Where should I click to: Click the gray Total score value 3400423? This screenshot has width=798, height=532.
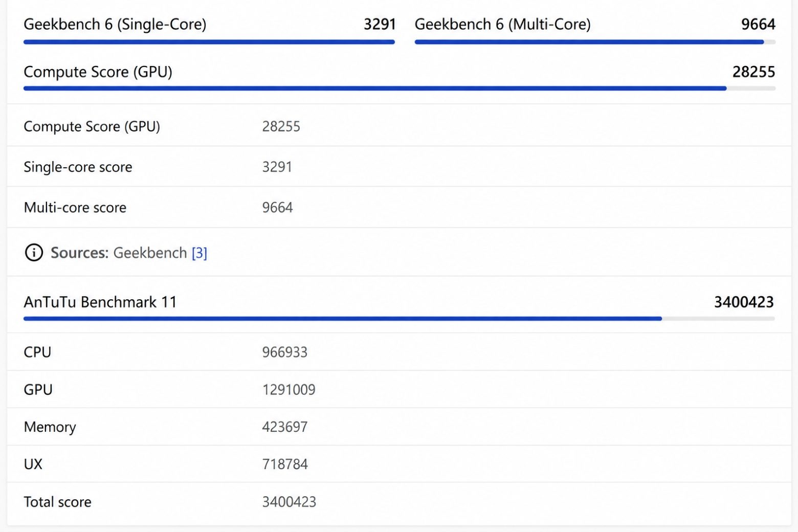point(289,502)
